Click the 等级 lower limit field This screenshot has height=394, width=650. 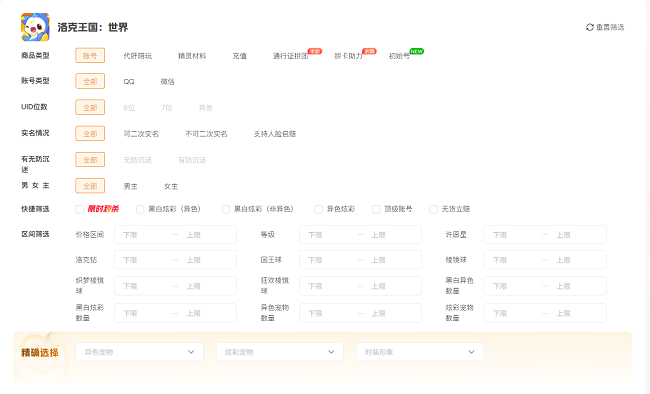(328, 235)
